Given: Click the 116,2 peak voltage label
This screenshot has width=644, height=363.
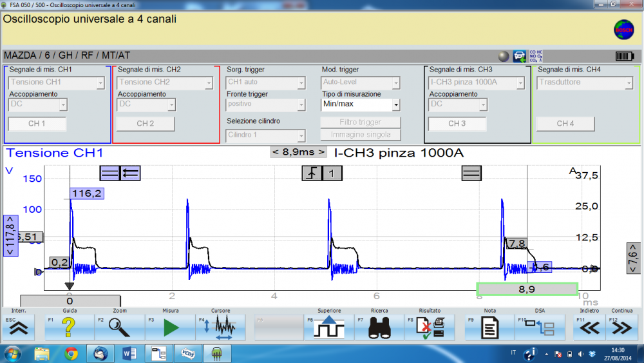Looking at the screenshot, I should coord(87,193).
